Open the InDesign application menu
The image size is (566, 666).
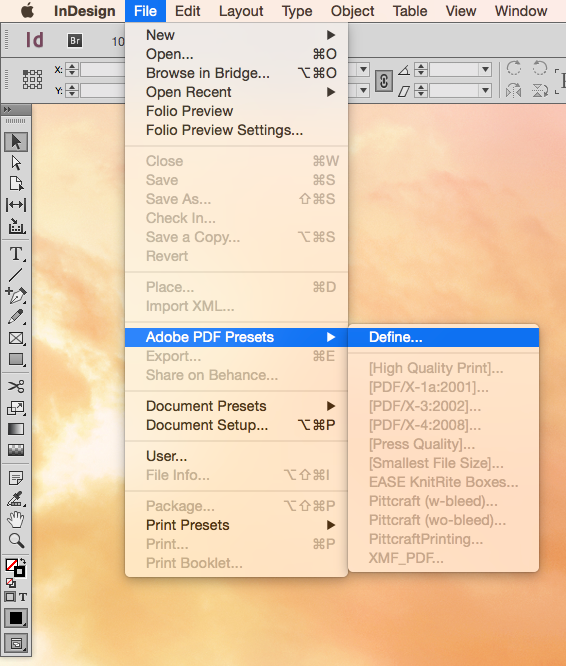pyautogui.click(x=84, y=11)
